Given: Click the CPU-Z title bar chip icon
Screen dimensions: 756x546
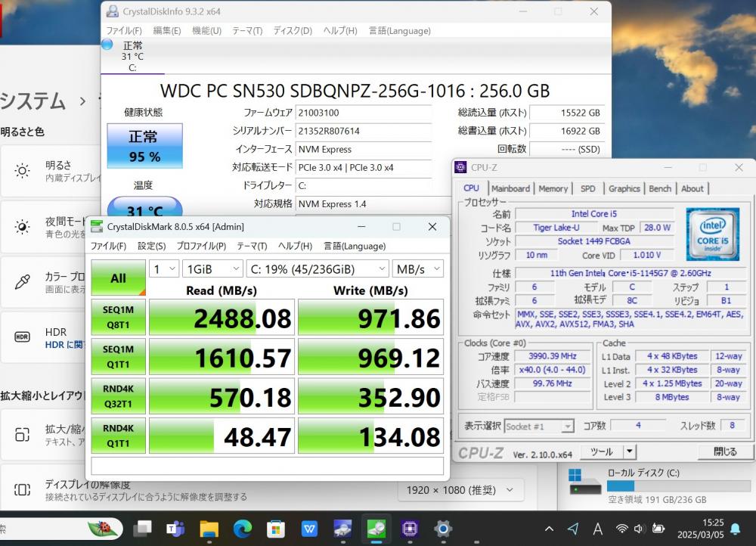Looking at the screenshot, I should pyautogui.click(x=460, y=167).
